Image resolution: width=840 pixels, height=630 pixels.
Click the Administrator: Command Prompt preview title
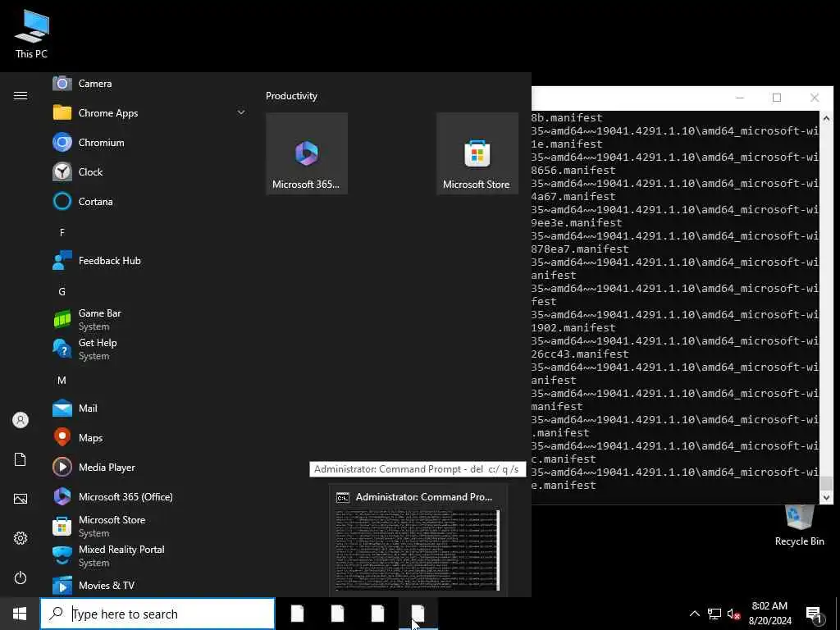click(424, 497)
